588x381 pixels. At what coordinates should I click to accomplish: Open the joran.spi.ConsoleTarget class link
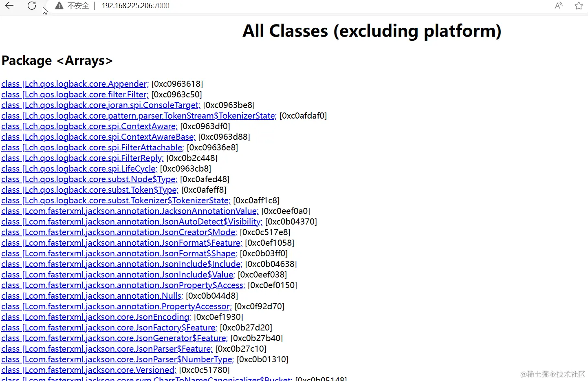(x=101, y=105)
